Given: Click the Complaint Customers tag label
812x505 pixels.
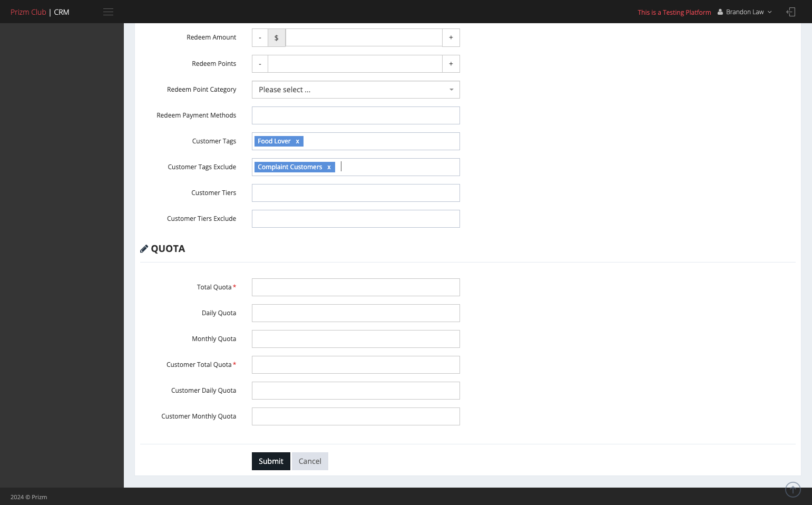Looking at the screenshot, I should 290,167.
